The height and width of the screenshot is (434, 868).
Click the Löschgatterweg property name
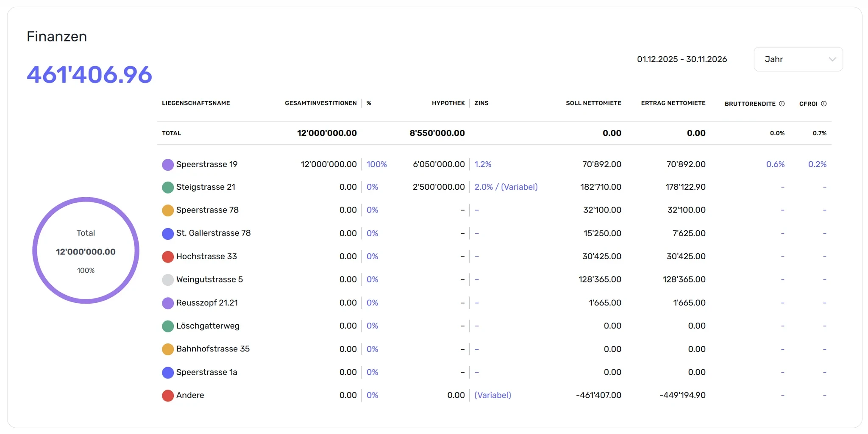point(208,326)
